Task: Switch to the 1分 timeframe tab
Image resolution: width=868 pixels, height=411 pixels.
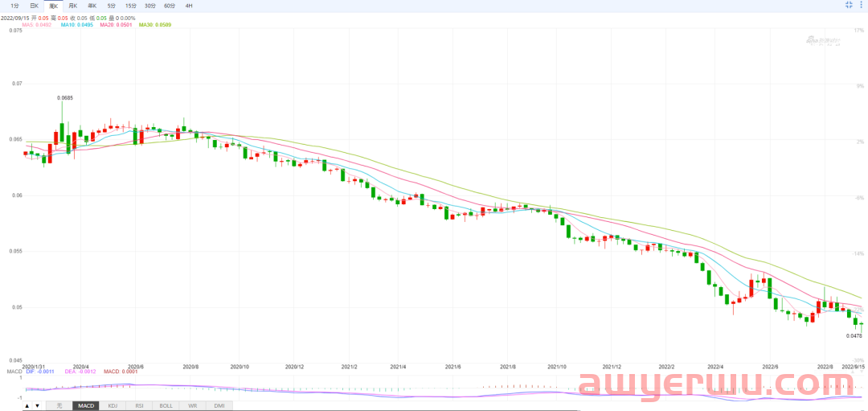Action: pos(14,6)
